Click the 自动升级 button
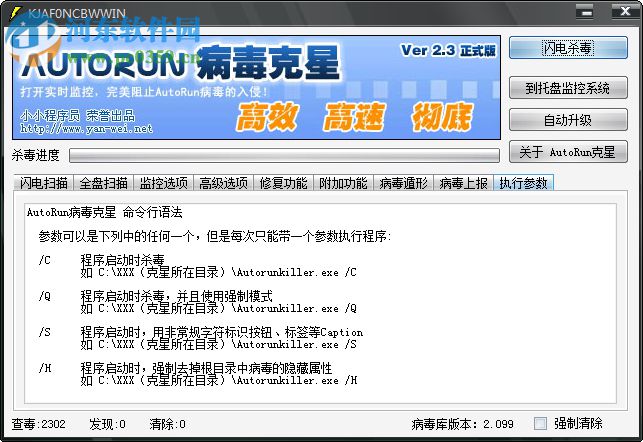643x442 pixels. pos(568,120)
